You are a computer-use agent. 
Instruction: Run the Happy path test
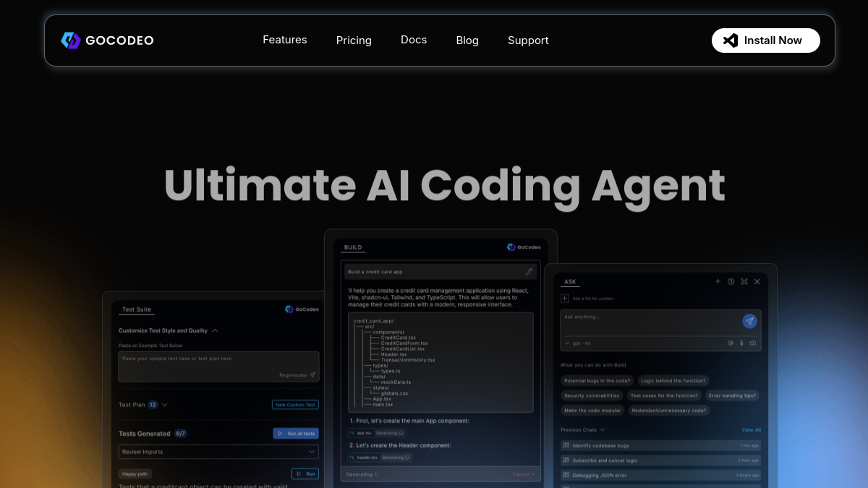(305, 474)
